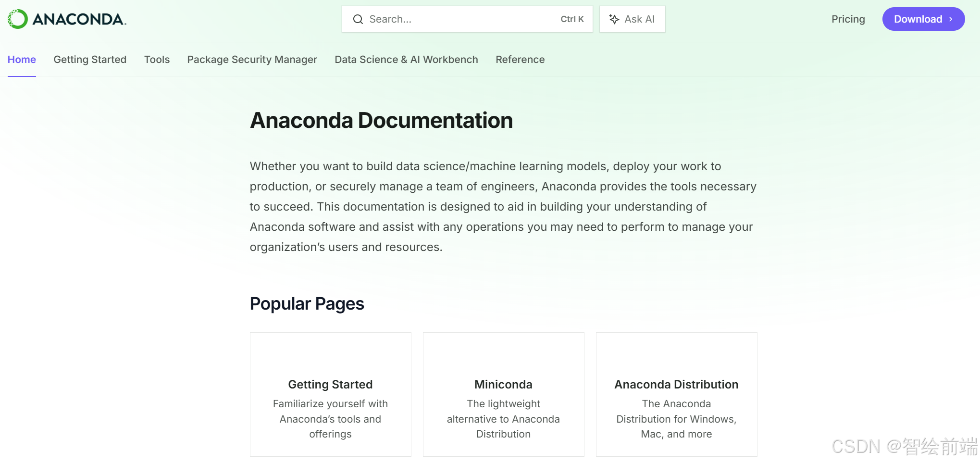Select the Home tab
The width and height of the screenshot is (980, 463).
pyautogui.click(x=22, y=60)
